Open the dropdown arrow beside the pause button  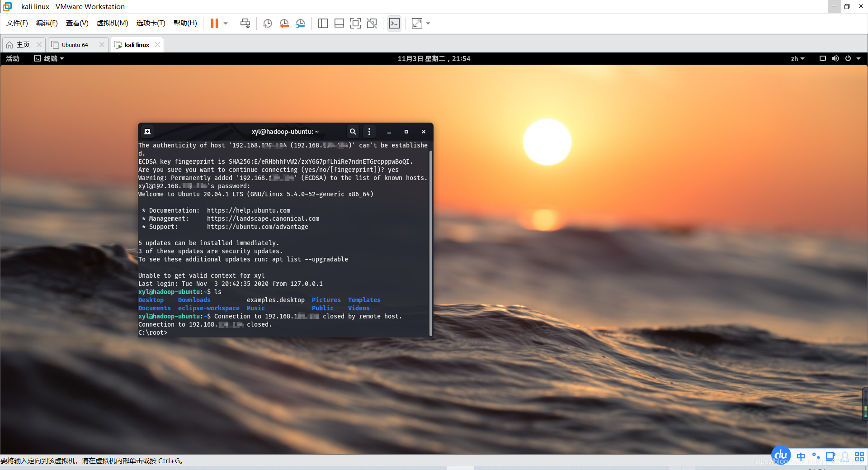tap(225, 24)
